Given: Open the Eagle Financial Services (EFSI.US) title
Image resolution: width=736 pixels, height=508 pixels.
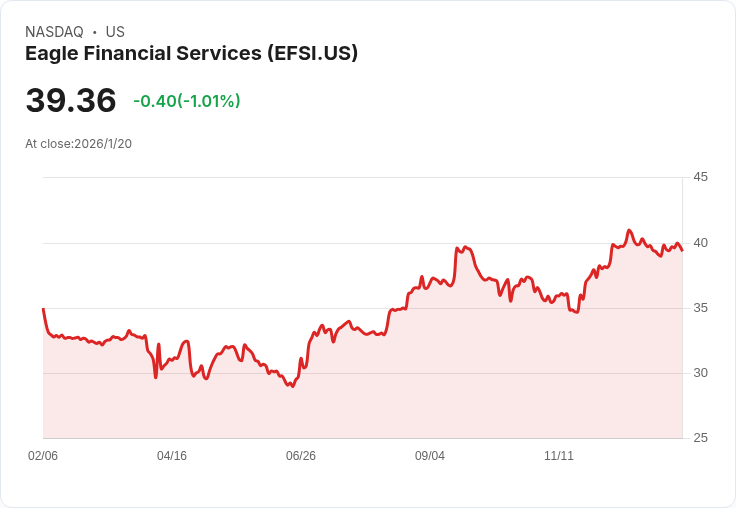Looking at the screenshot, I should click(x=191, y=54).
